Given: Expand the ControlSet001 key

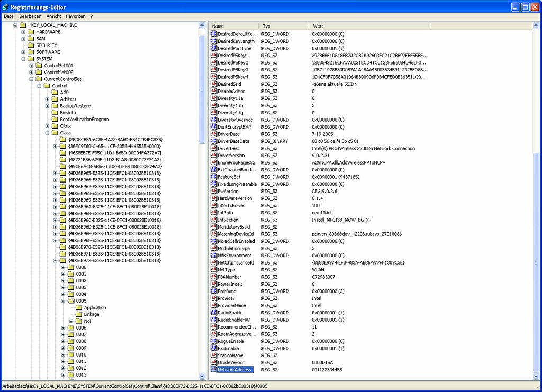Looking at the screenshot, I should (x=31, y=66).
